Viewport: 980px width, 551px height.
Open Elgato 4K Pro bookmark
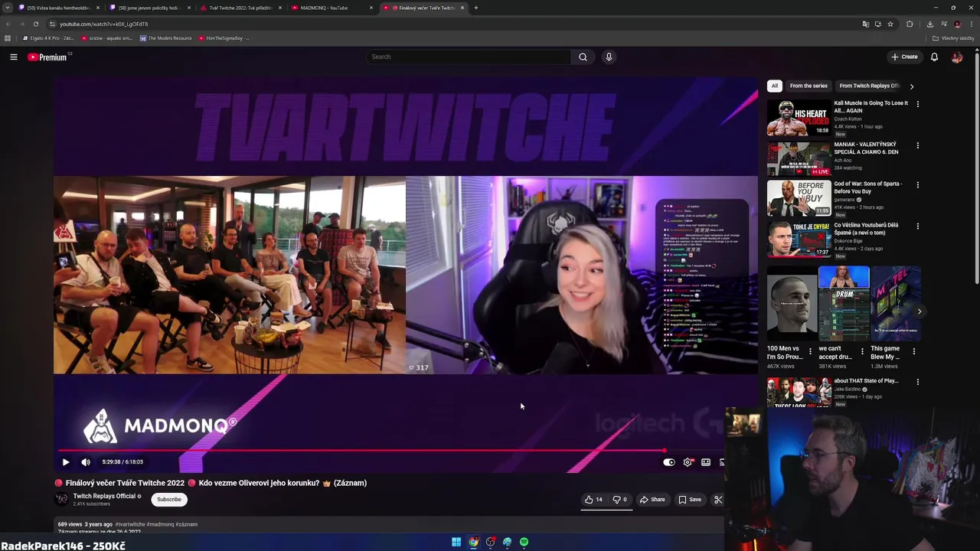coord(49,38)
